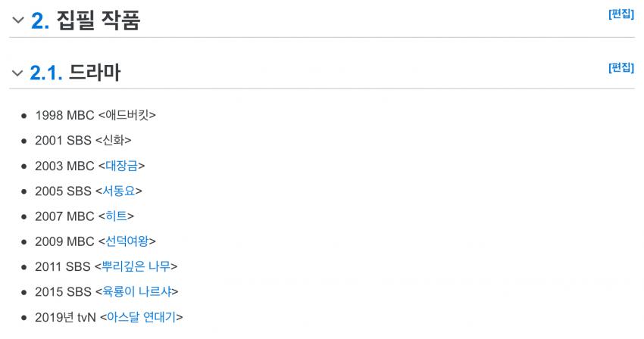Open the 대장금 article link
Viewport: 644px width, 339px height.
(x=121, y=166)
